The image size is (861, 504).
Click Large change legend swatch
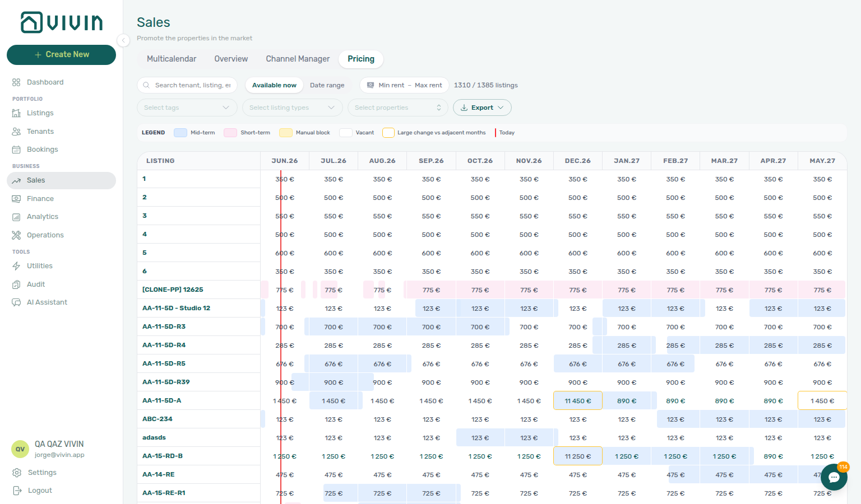(x=388, y=133)
